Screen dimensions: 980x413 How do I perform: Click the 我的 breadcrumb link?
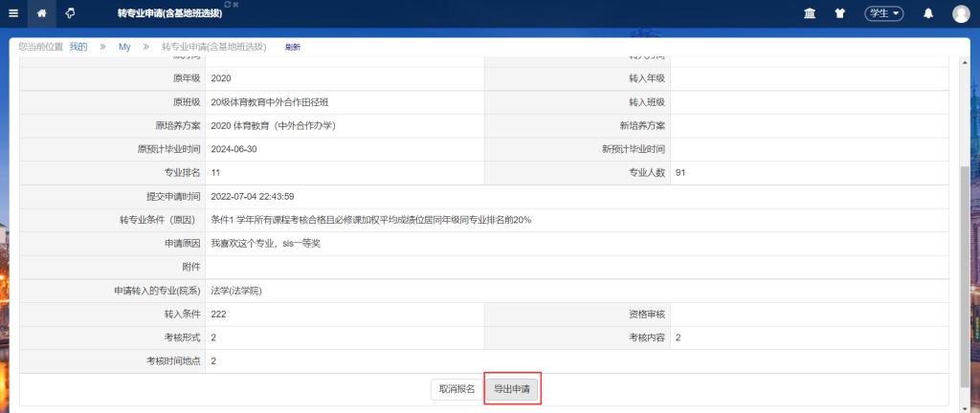[x=78, y=47]
